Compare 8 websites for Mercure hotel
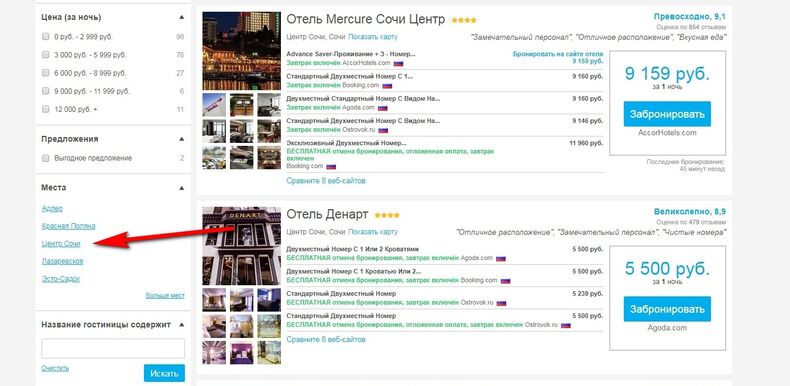 point(325,180)
